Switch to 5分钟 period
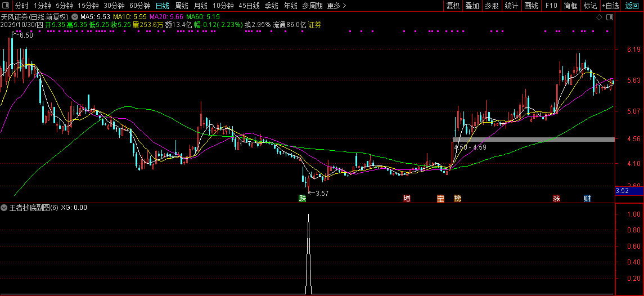Viewport: 644px width, 296px height. pyautogui.click(x=64, y=6)
